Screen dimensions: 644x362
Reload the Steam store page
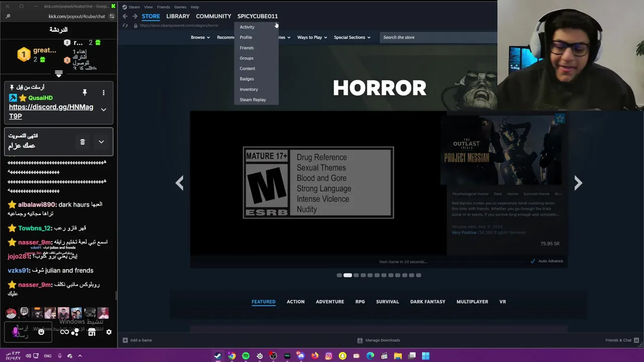[x=125, y=26]
